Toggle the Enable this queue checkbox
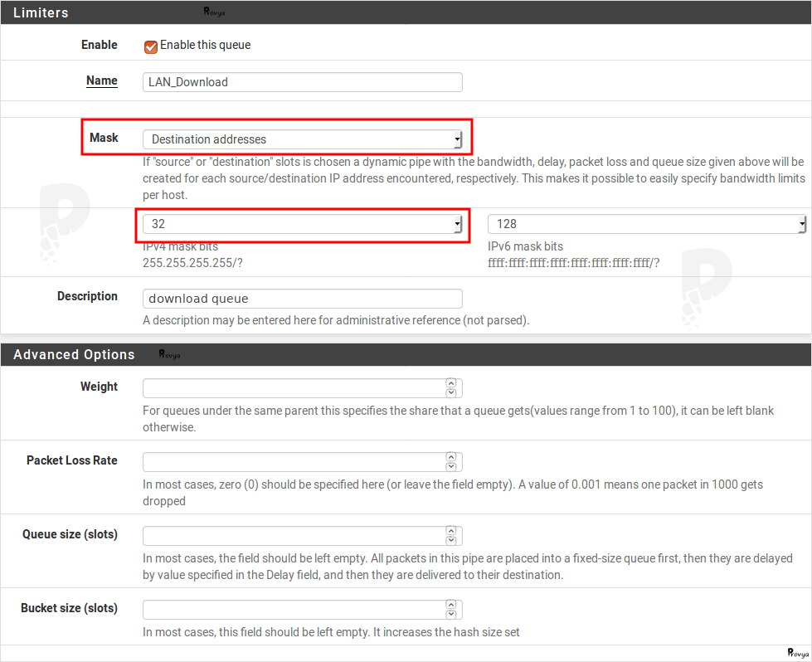 (x=150, y=46)
